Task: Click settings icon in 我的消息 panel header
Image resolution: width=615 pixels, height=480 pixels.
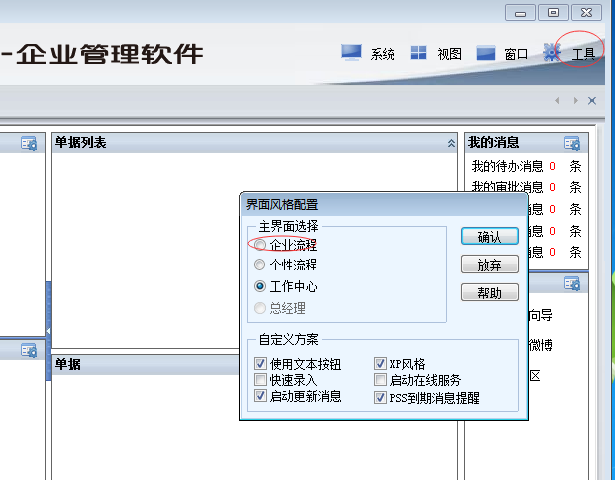Action: pyautogui.click(x=571, y=144)
